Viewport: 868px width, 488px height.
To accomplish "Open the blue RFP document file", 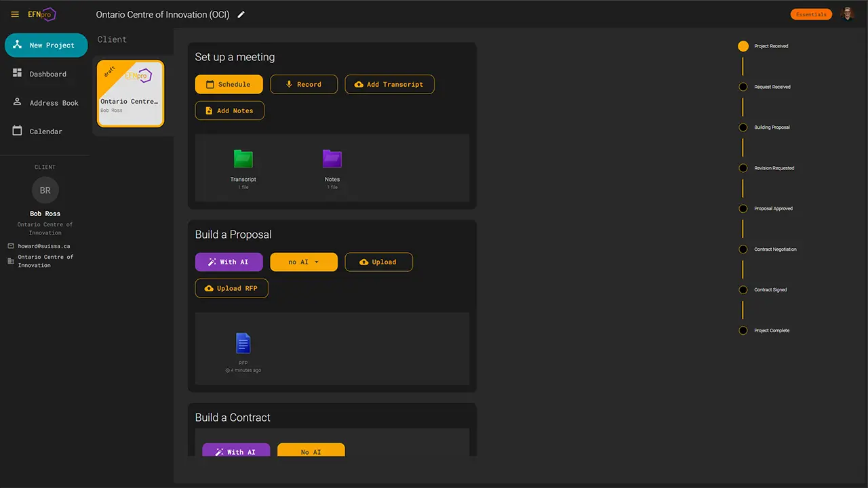I will pyautogui.click(x=243, y=344).
